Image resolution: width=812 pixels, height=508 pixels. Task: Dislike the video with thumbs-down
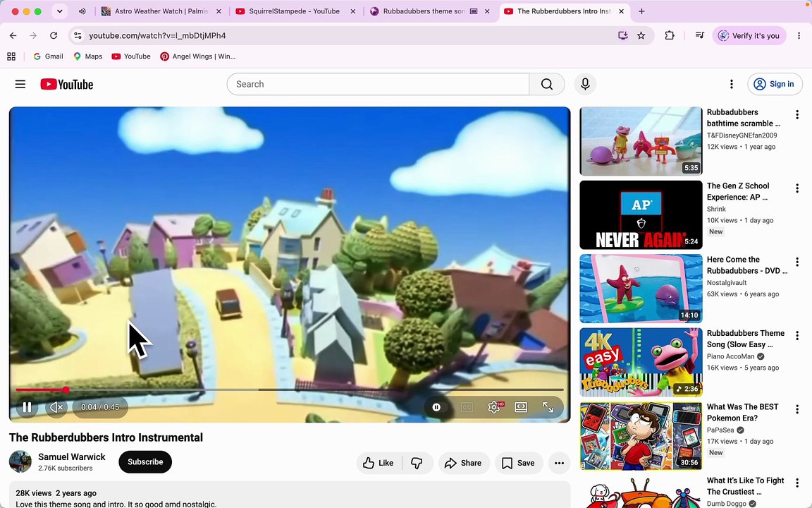[x=417, y=463]
